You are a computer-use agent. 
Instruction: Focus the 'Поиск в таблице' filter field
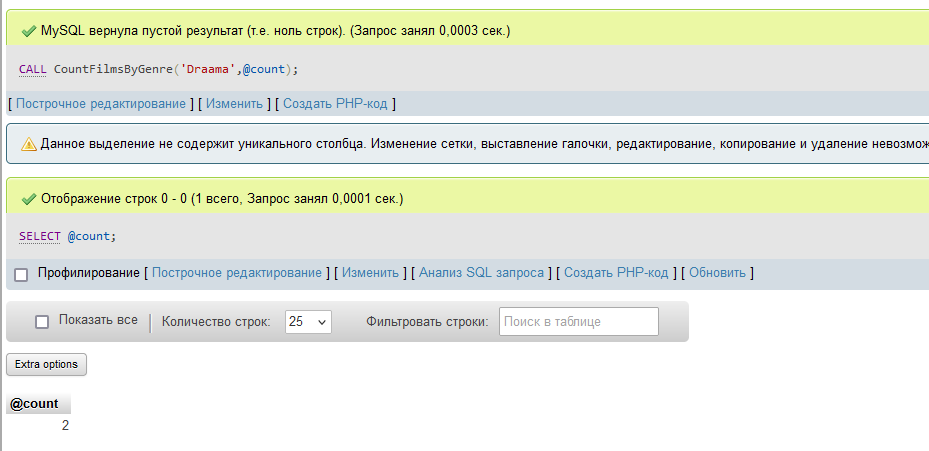tap(578, 321)
